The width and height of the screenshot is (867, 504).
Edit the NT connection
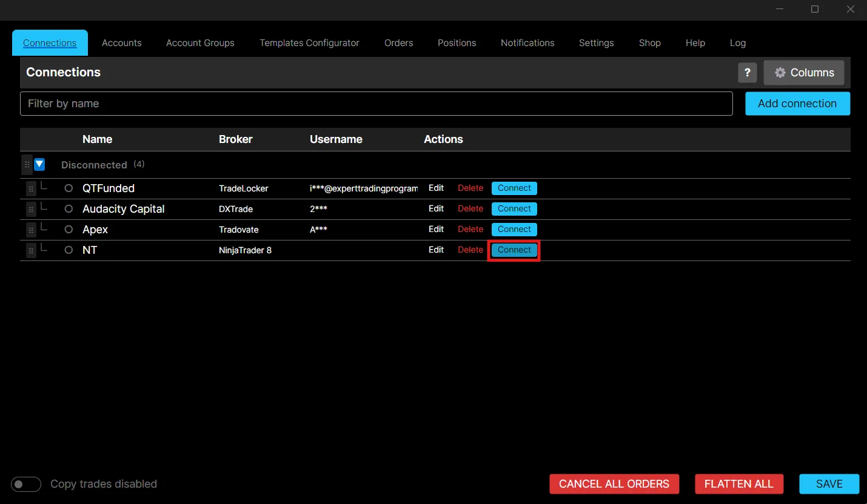tap(437, 250)
